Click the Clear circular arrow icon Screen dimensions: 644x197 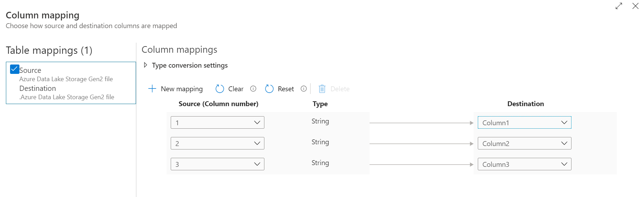220,89
